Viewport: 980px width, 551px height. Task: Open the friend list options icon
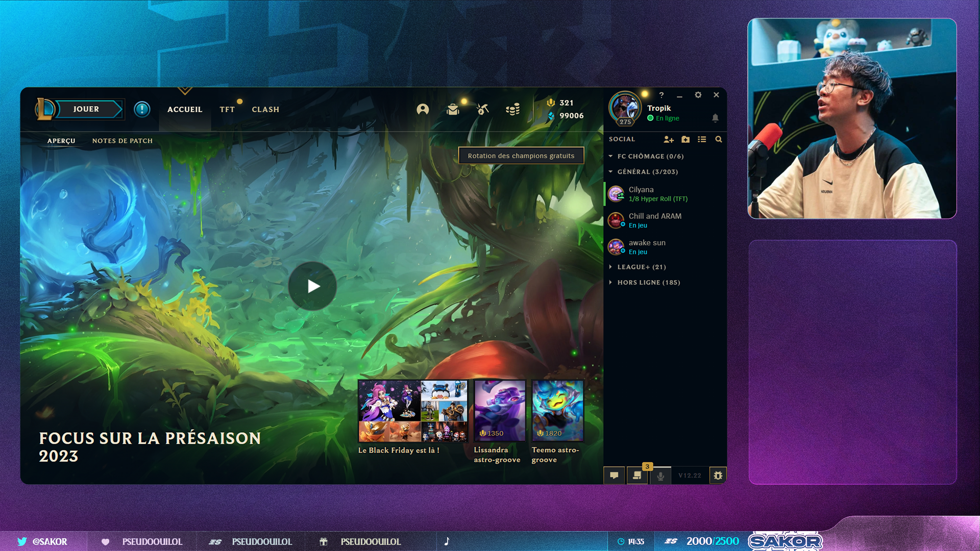coord(702,139)
